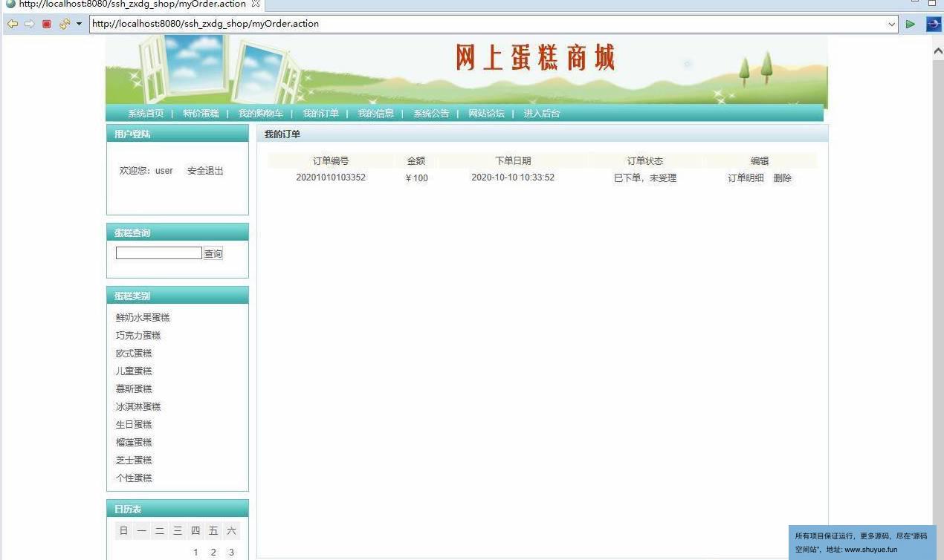944x560 pixels.
Task: Open 系统首页 in the navigation bar
Action: (x=146, y=114)
